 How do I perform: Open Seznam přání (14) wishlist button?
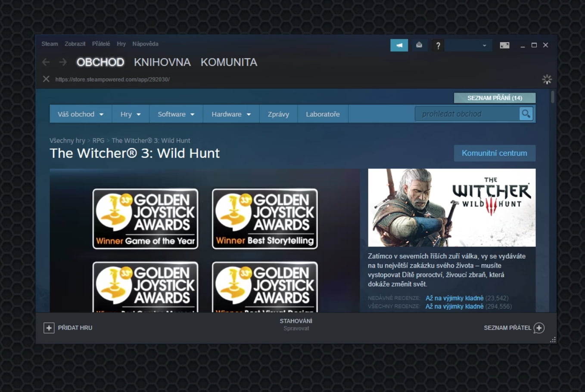pos(495,98)
